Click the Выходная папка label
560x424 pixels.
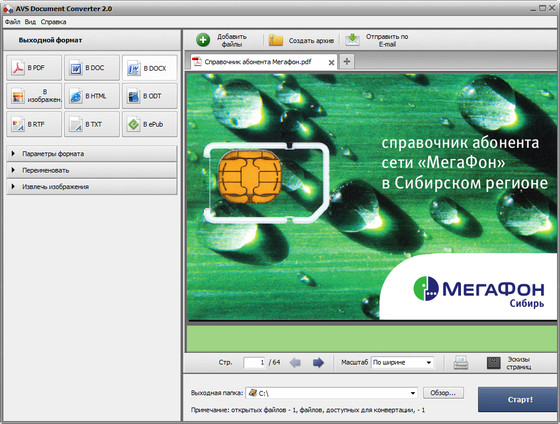[217, 393]
